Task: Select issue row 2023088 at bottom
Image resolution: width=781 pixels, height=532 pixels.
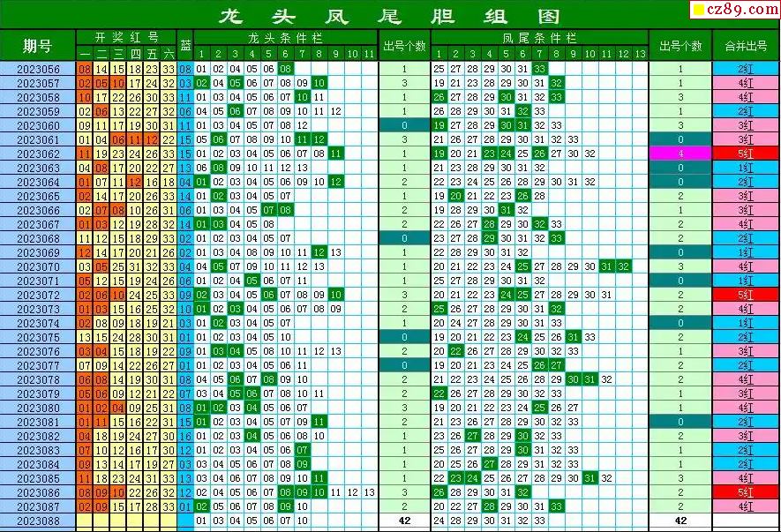Action: 38,521
